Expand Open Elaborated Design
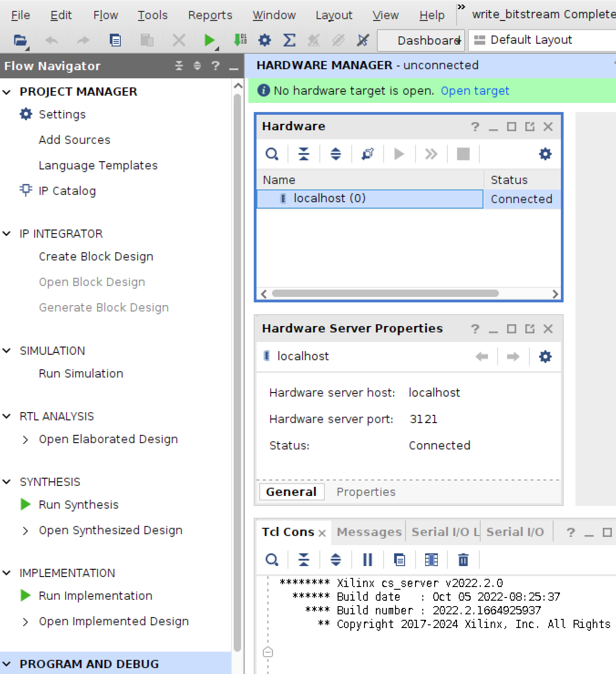 26,439
